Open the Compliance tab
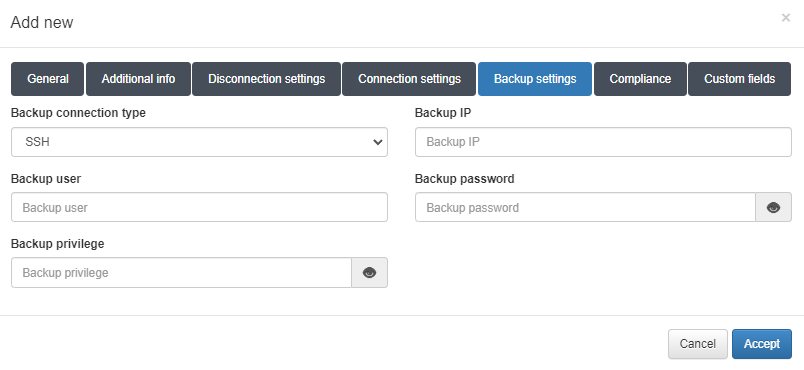The image size is (804, 370). pos(640,79)
